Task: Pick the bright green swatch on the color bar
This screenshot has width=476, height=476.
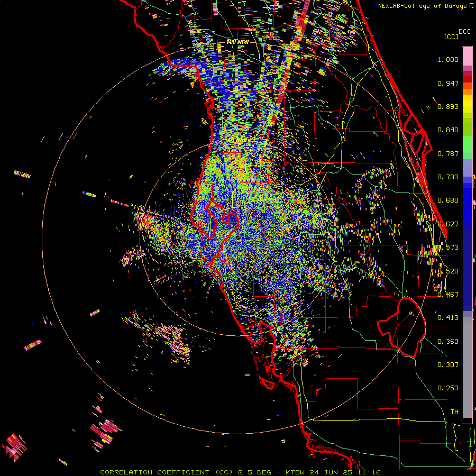Action: 467,144
